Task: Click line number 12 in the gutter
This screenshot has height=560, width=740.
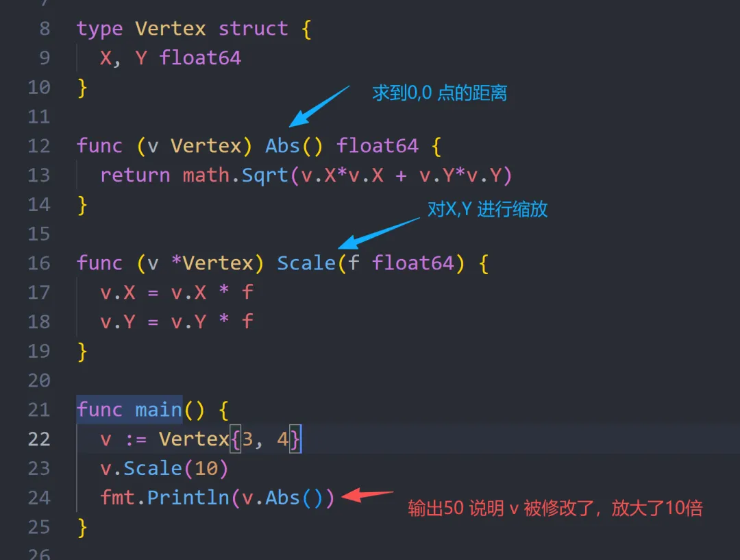Action: [x=39, y=146]
